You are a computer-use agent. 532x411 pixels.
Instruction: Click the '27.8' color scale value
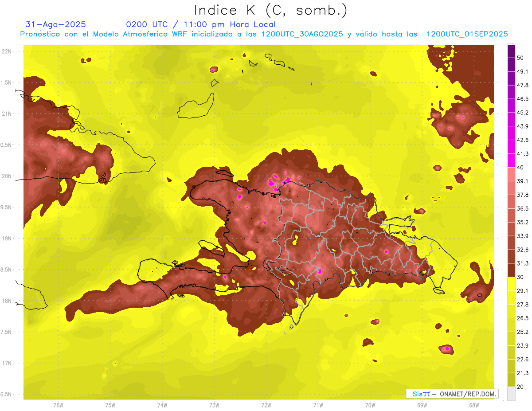pyautogui.click(x=523, y=305)
